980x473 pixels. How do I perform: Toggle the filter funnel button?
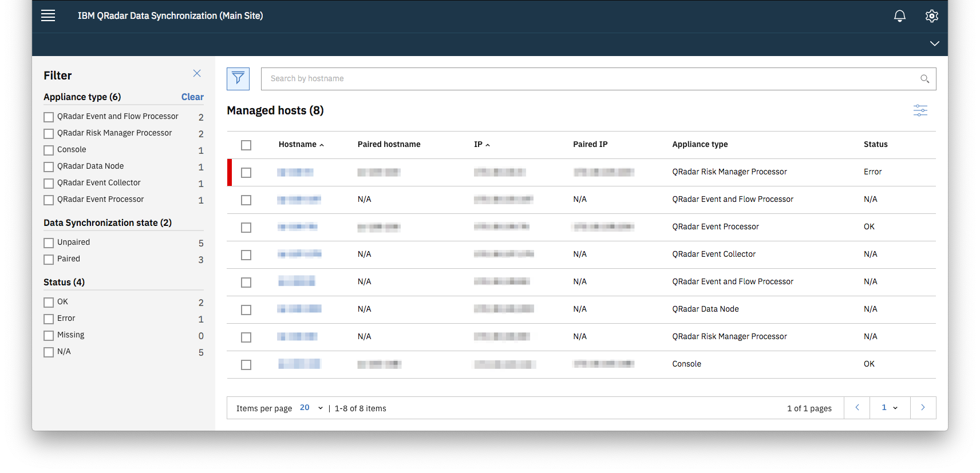click(238, 79)
